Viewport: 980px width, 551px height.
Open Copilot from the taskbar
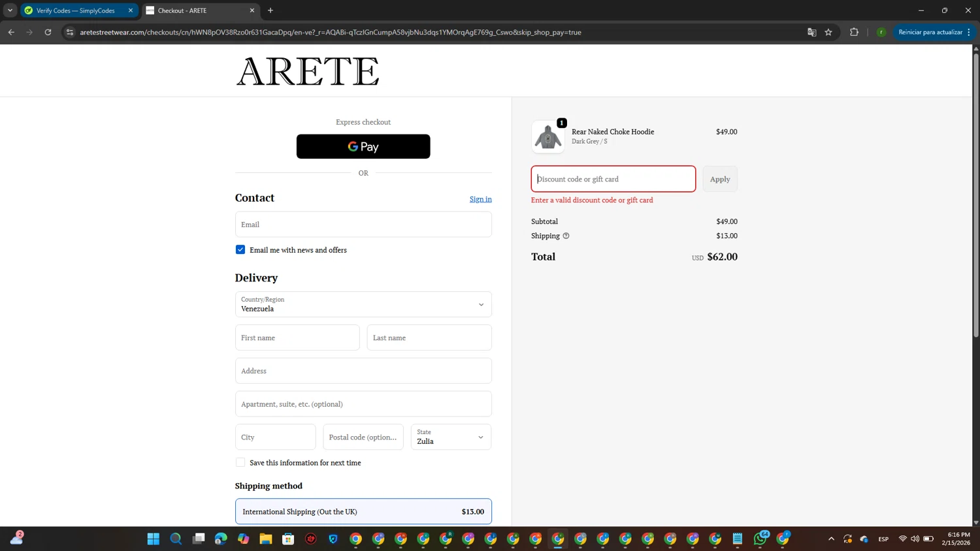pyautogui.click(x=243, y=539)
